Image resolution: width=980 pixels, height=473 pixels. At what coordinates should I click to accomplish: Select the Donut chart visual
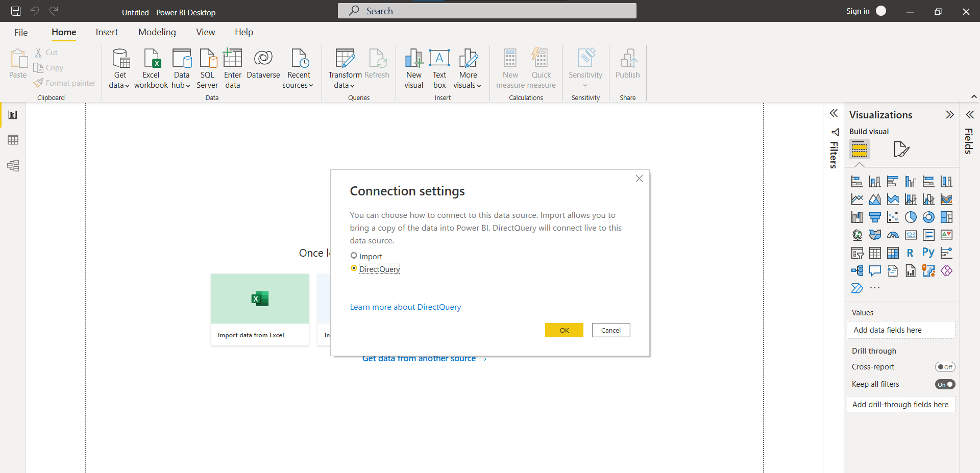point(928,217)
